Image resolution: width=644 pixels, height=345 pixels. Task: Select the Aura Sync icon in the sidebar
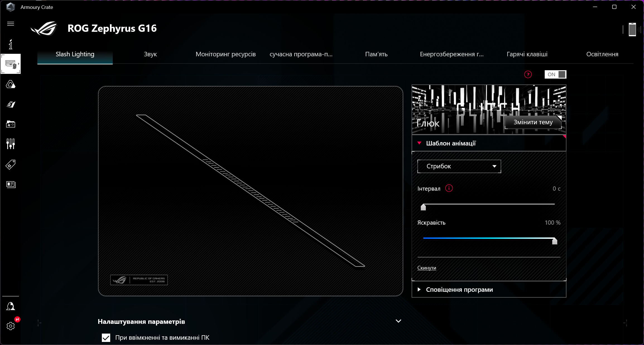11,84
